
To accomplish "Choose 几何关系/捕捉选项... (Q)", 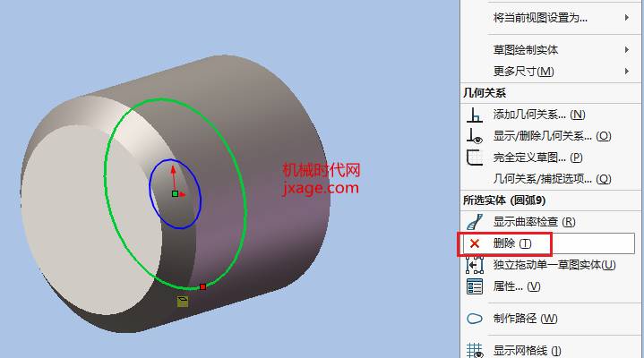I will [552, 179].
